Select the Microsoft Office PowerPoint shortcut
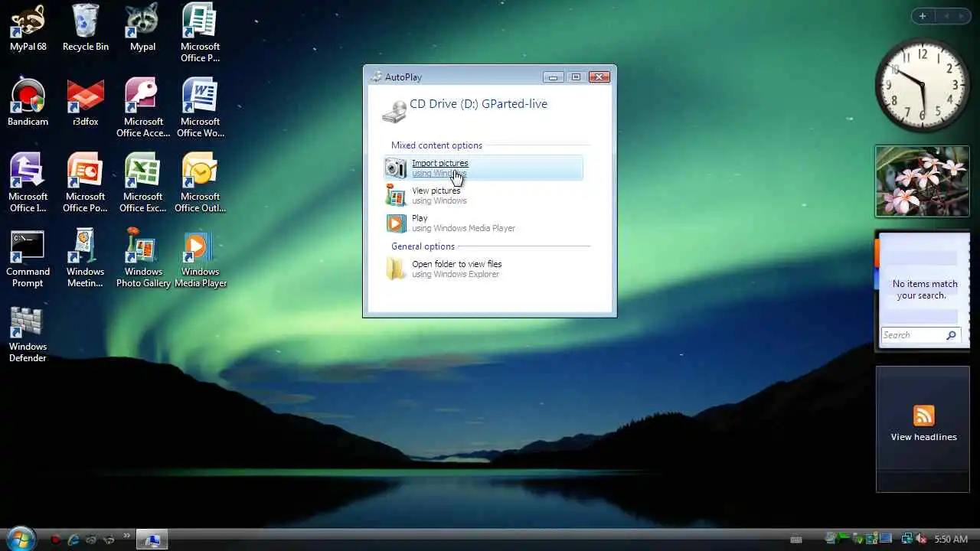 [85, 183]
